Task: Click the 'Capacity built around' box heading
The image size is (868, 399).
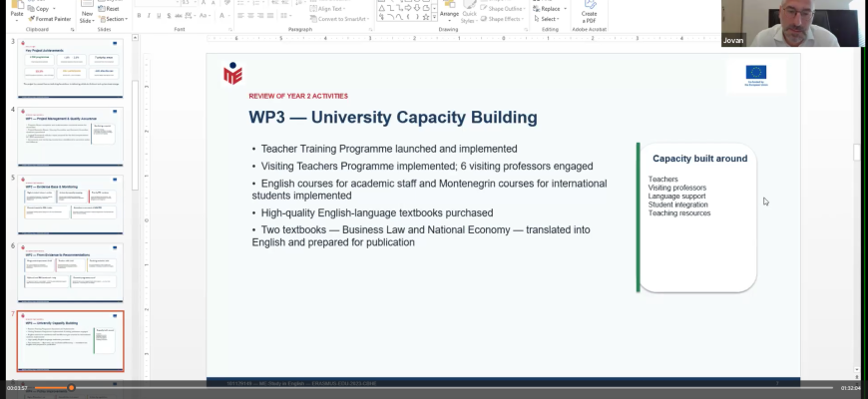Action: pos(699,159)
